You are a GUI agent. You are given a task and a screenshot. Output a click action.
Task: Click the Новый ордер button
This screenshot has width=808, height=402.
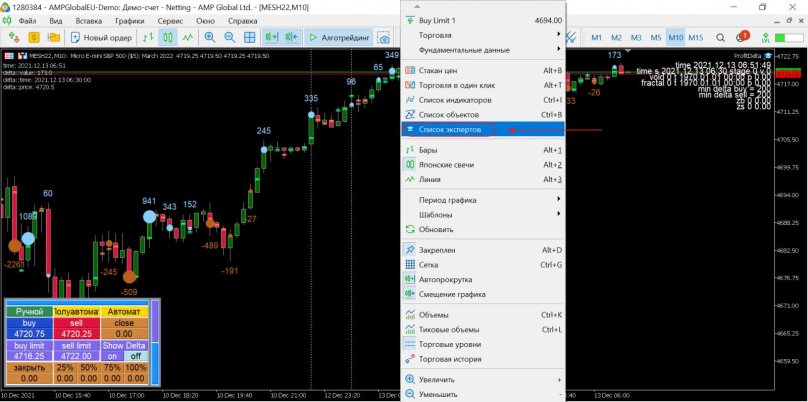pos(101,38)
